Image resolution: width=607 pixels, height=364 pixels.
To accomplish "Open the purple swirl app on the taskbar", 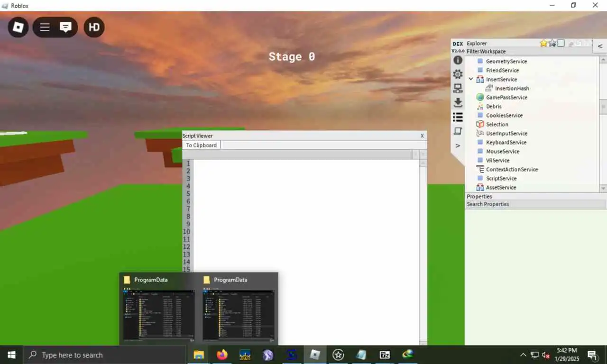I will pyautogui.click(x=268, y=355).
